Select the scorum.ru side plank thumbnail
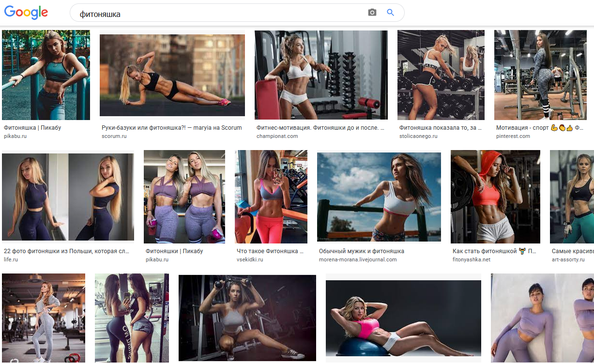 tap(172, 75)
